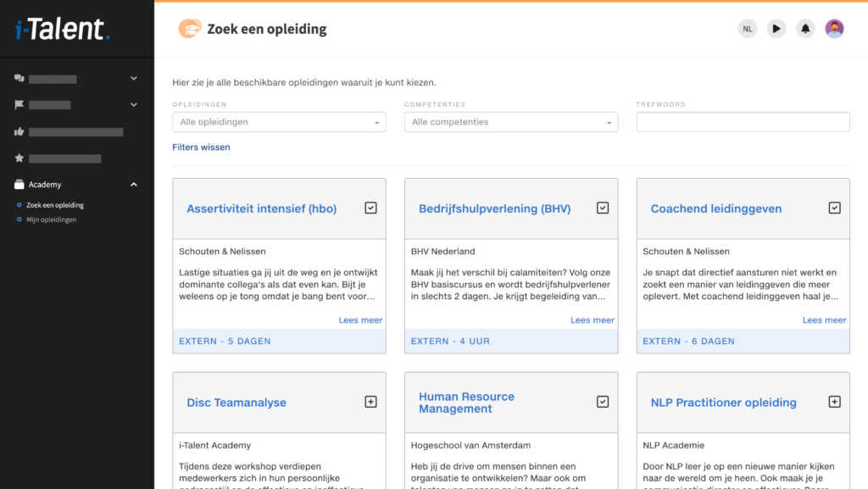Click the 'EXTERN - 4 UUR' label
Screen dimensions: 868x489
point(450,342)
